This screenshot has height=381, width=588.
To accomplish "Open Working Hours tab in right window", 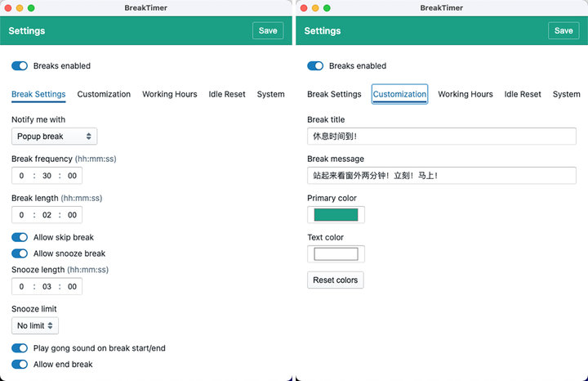I will click(465, 94).
